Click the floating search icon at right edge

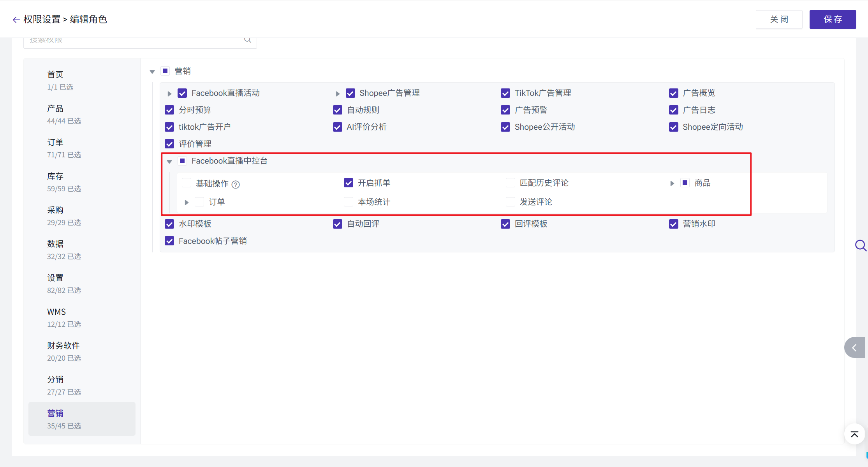coord(860,245)
